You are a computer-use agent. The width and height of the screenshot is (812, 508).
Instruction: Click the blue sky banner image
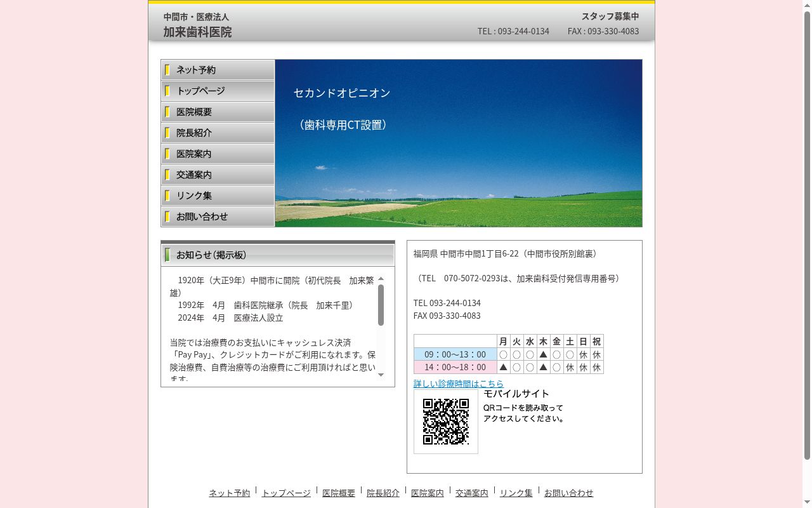[459, 144]
